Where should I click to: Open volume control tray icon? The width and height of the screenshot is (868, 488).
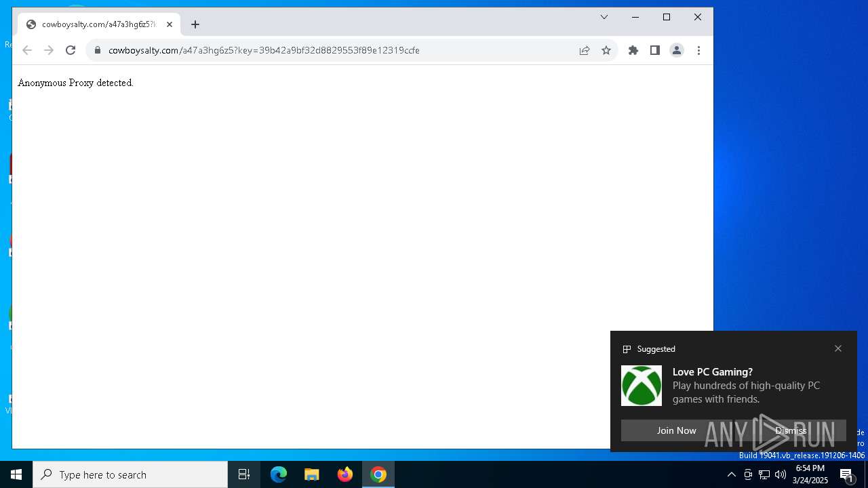[781, 474]
